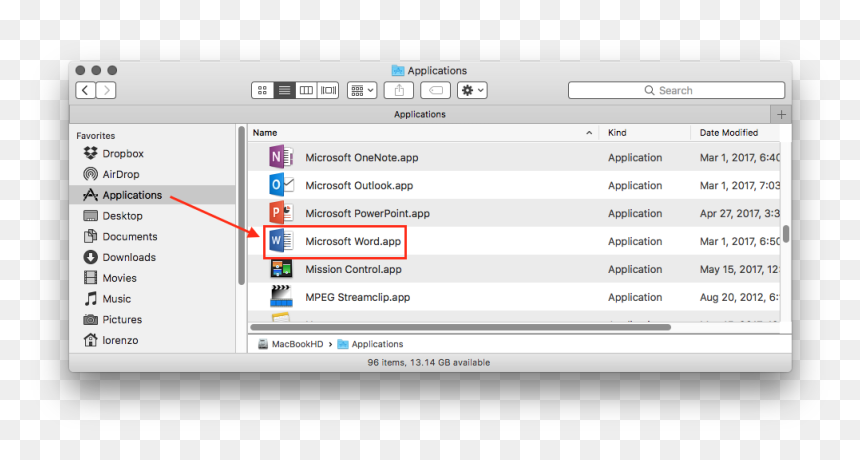Select Mission Control.app file name
Viewport: 860px width, 460px height.
tap(353, 270)
